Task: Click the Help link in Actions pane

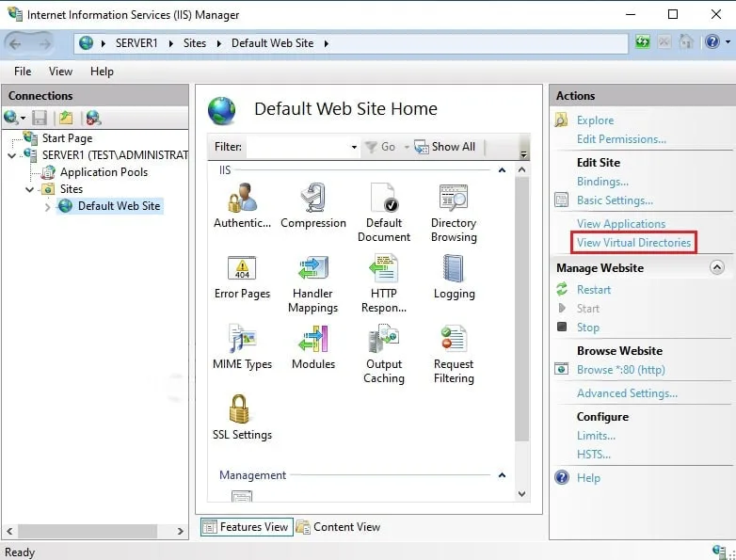Action: pos(588,478)
